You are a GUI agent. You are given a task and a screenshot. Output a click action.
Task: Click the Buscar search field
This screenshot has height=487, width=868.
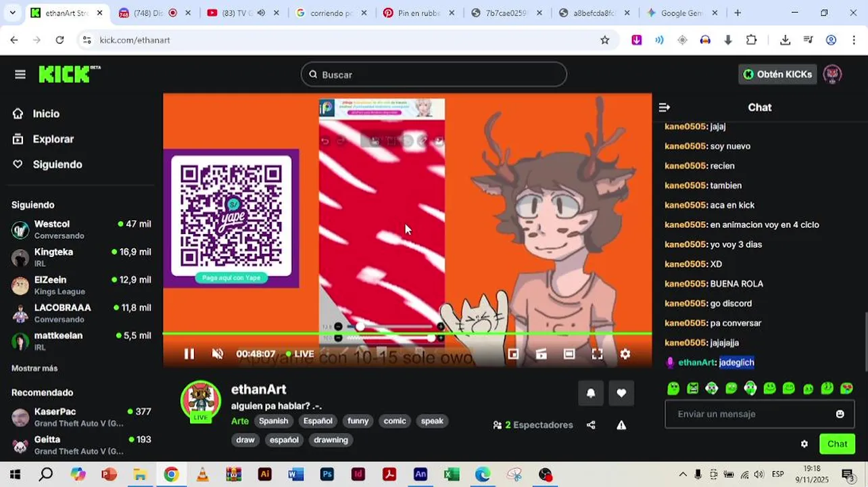tap(433, 74)
